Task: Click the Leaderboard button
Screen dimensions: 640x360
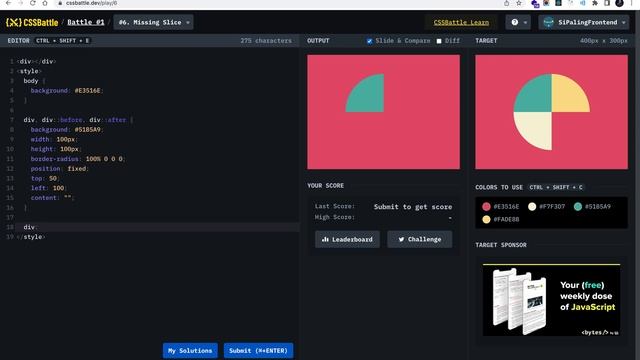Action: (x=347, y=240)
